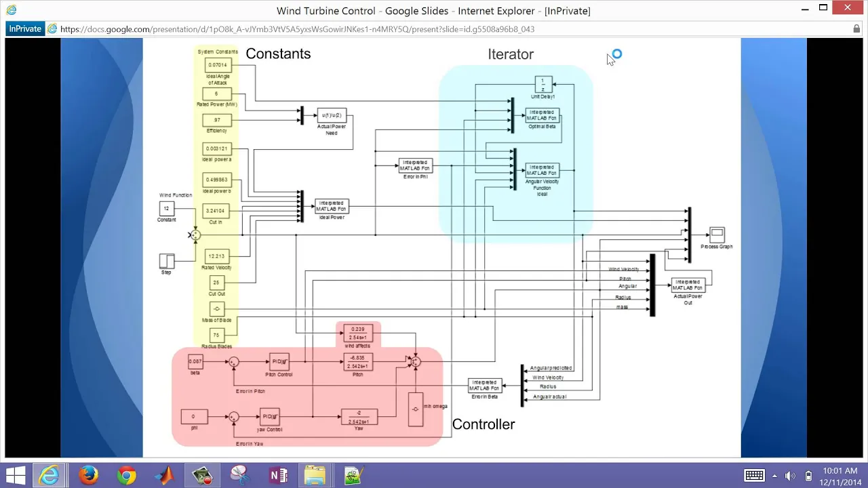
Task: Click the Cut Out constant 25
Action: pos(217,283)
